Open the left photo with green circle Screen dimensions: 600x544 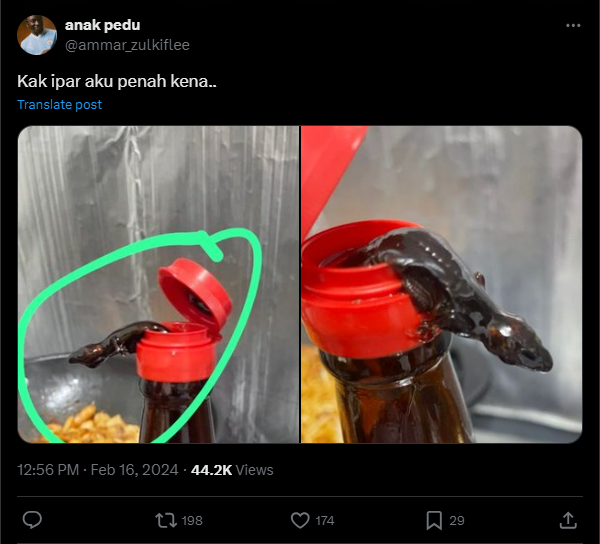click(x=158, y=284)
